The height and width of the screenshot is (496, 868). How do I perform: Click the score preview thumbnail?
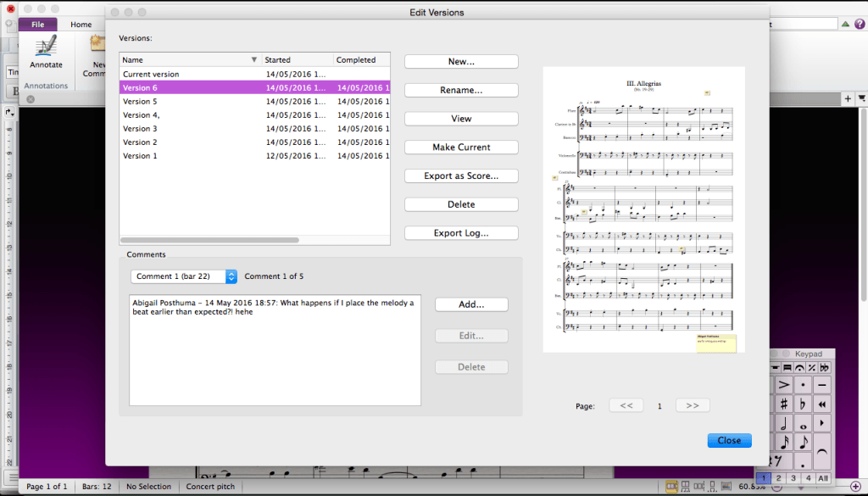(x=644, y=209)
